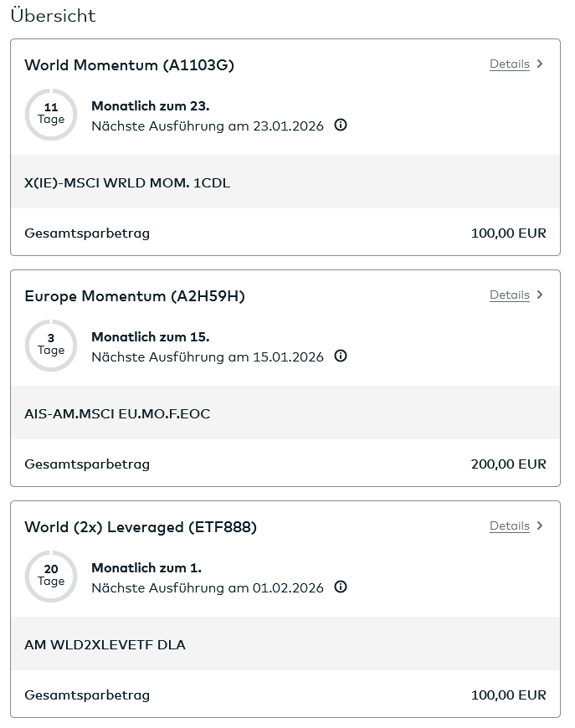Expand Details for World (2x) Leveraged
The height and width of the screenshot is (728, 575).
coord(510,525)
